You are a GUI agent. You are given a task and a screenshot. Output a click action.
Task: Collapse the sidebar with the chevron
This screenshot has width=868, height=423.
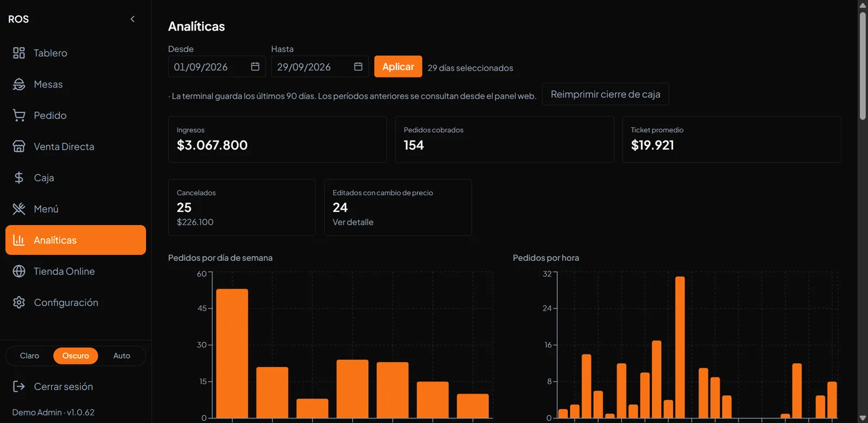(132, 19)
